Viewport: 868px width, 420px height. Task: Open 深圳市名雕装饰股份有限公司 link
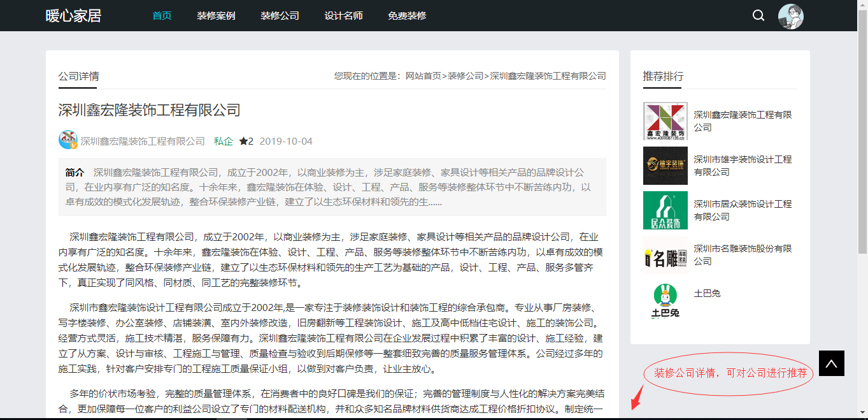click(x=743, y=255)
